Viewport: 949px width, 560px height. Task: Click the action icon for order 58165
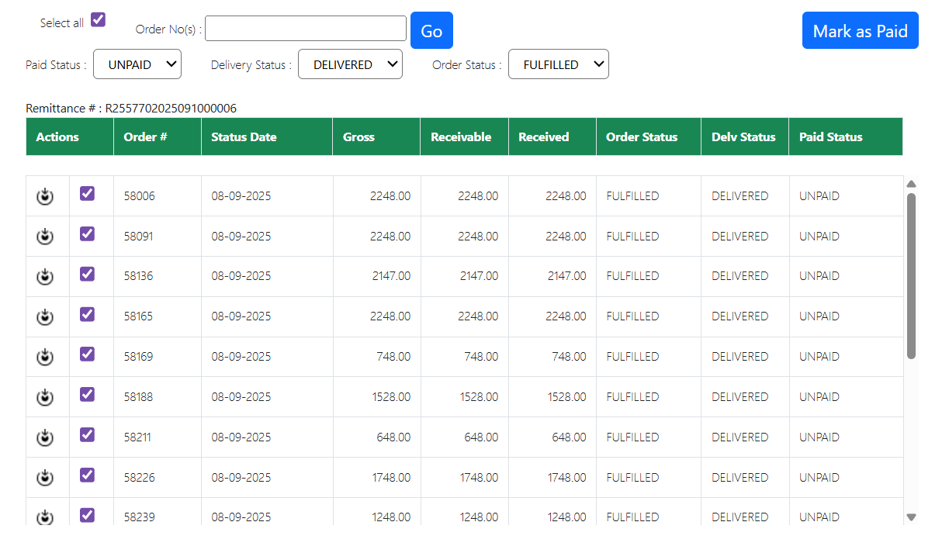click(x=45, y=316)
